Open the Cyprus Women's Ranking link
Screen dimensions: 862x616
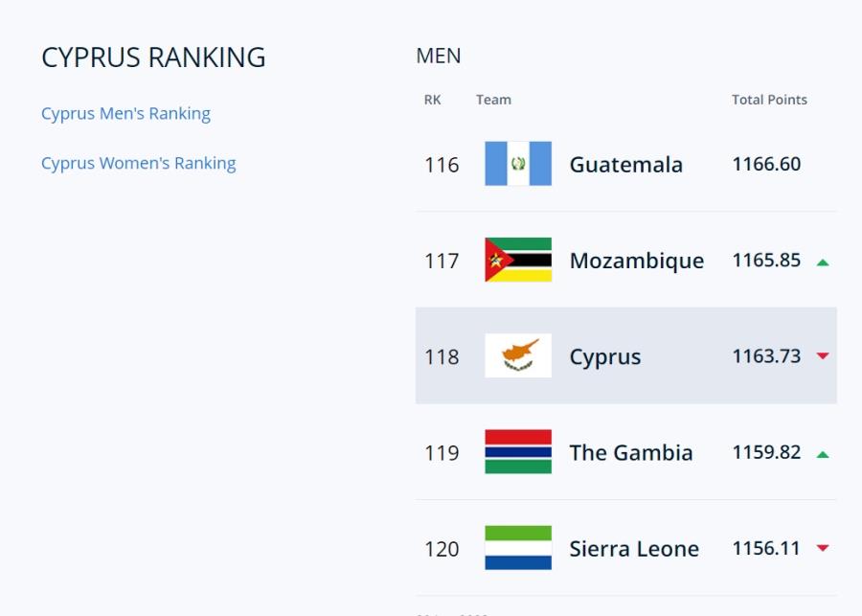tap(139, 164)
